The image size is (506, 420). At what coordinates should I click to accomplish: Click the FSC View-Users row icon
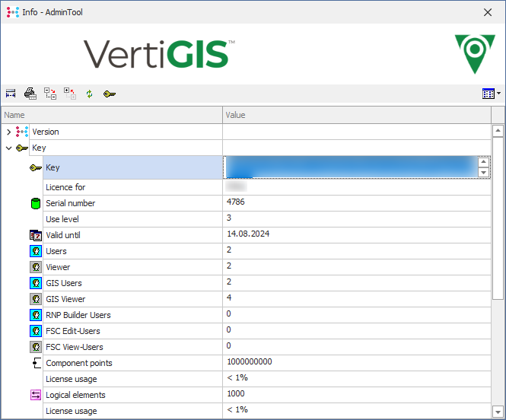(x=36, y=347)
